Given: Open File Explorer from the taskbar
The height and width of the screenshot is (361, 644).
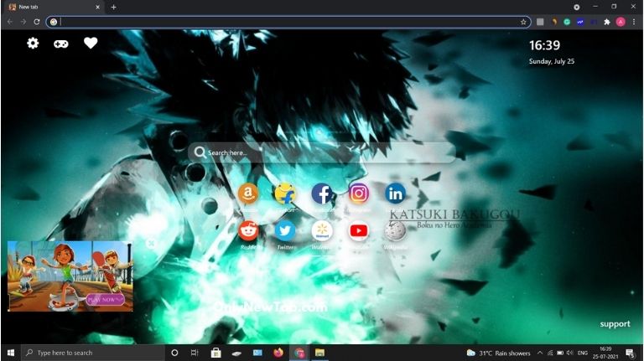Looking at the screenshot, I should 319,353.
